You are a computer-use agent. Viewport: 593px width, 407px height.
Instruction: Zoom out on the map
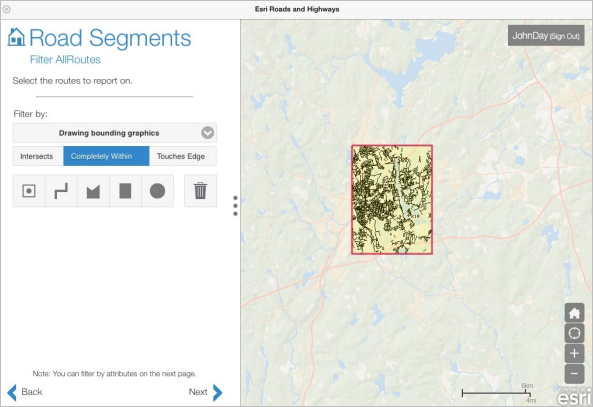tap(574, 374)
